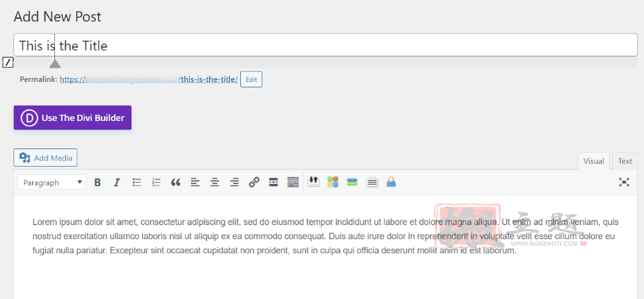Insert a numbered list
The width and height of the screenshot is (644, 299).
[x=156, y=182]
